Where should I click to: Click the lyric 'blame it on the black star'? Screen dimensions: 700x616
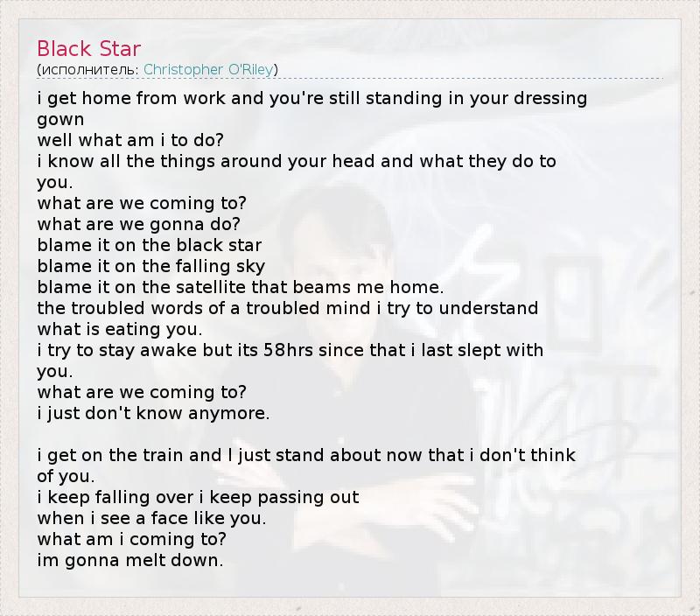pyautogui.click(x=150, y=245)
